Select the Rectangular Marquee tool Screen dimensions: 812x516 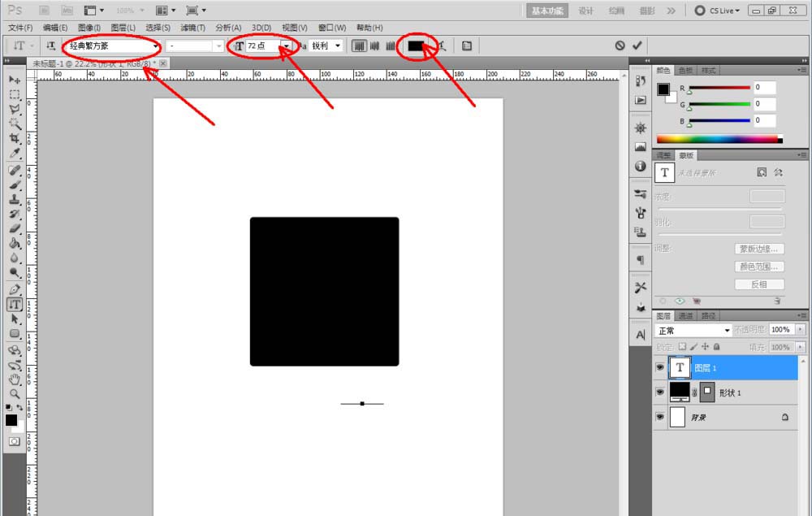coord(15,94)
